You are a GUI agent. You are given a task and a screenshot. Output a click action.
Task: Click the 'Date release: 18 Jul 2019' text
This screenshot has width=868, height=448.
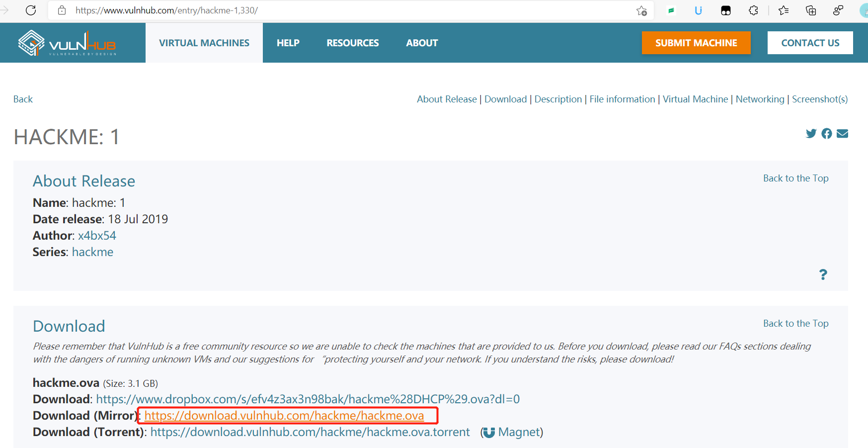(100, 219)
